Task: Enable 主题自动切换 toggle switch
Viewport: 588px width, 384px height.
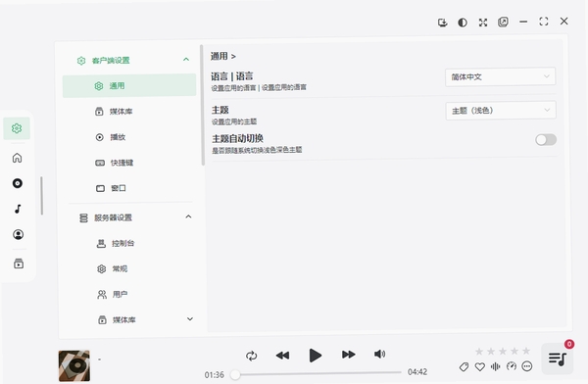Action: pos(546,140)
